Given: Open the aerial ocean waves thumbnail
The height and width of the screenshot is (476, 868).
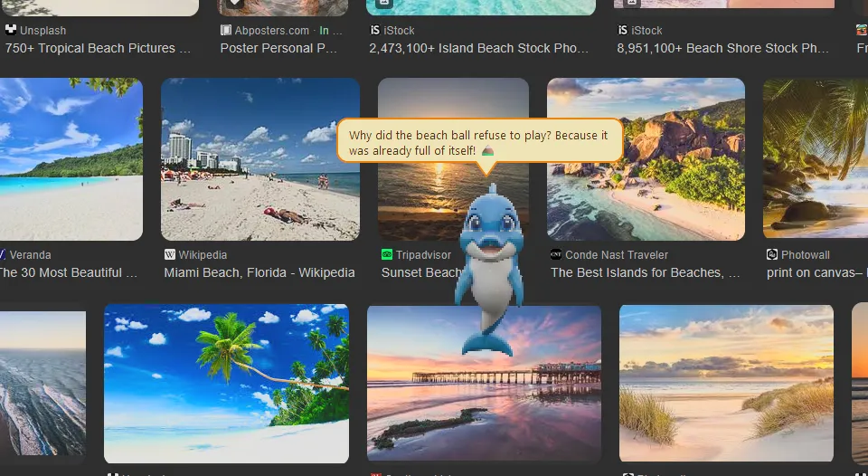Looking at the screenshot, I should 42,384.
